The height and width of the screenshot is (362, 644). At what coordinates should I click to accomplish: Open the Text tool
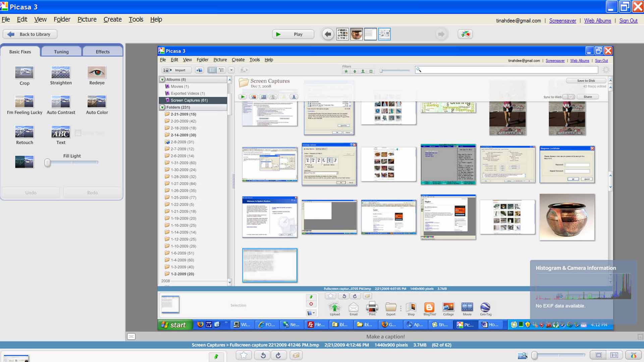pyautogui.click(x=61, y=135)
